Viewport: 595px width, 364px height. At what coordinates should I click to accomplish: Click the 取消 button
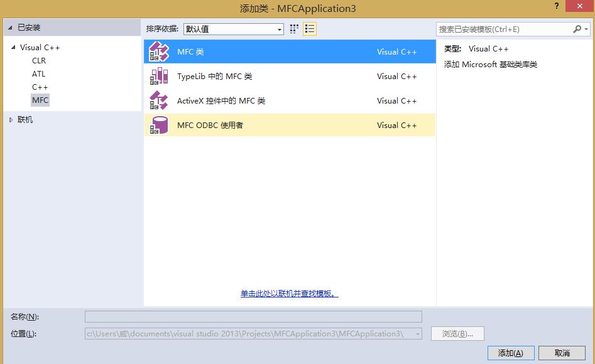(562, 353)
